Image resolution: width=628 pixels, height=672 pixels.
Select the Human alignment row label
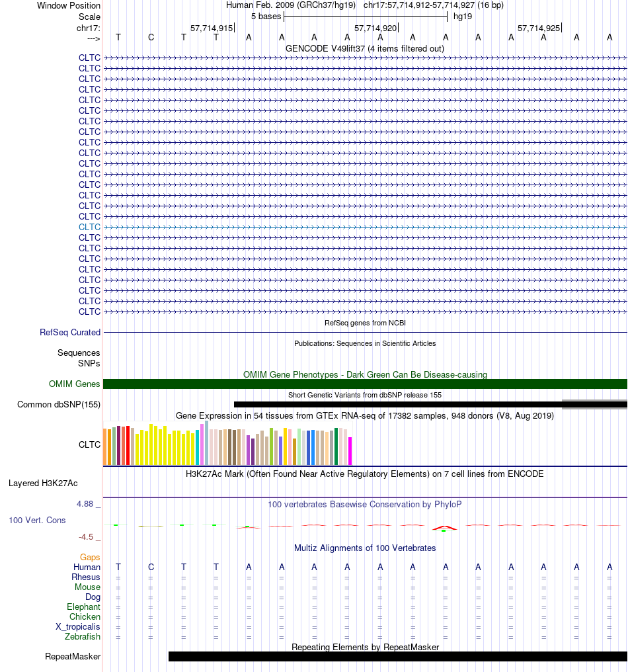87,567
